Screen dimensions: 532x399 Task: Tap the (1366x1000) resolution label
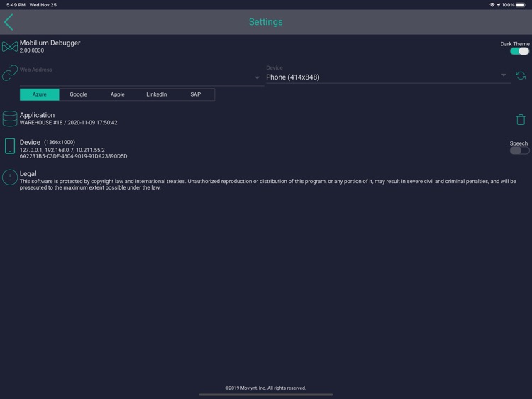pos(60,142)
